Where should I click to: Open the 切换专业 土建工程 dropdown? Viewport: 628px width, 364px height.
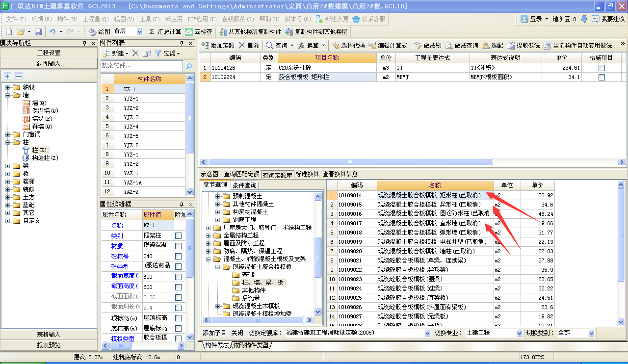point(520,333)
